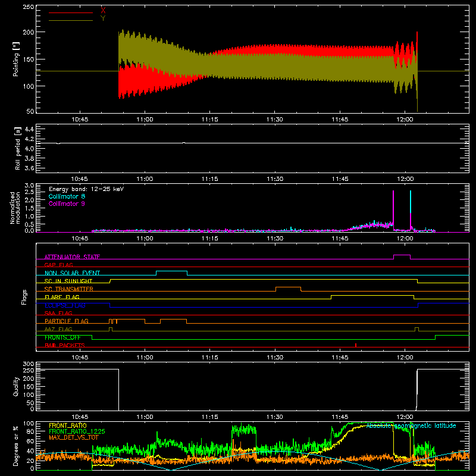The width and height of the screenshot is (476, 476).
Task: Click the Flags axis title
Action: (24, 297)
